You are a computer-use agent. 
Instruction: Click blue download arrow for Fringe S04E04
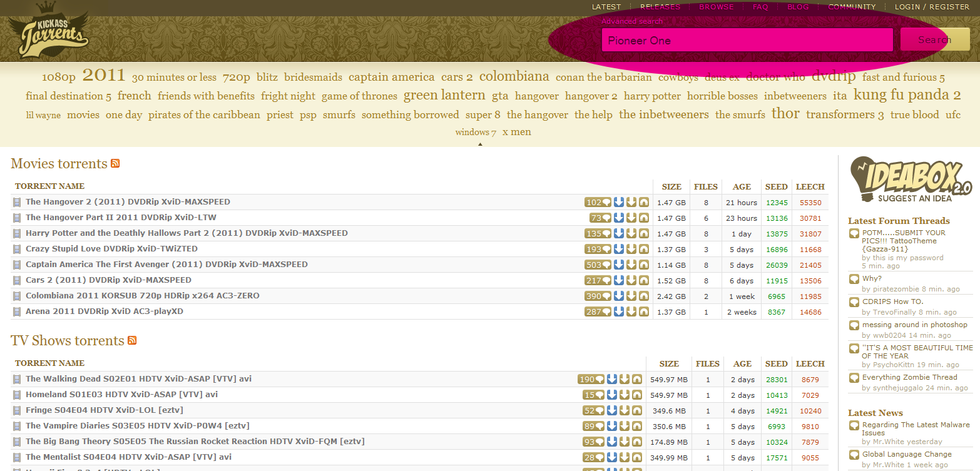click(x=612, y=410)
